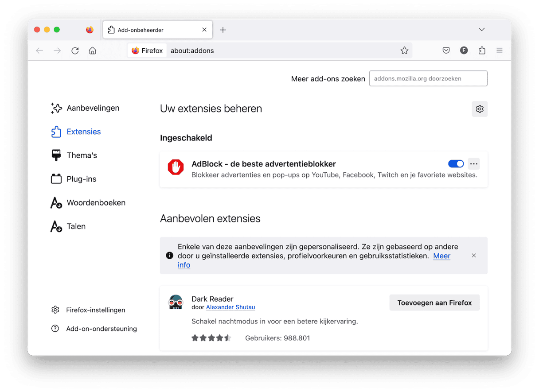Screen dimensions: 539x392
Task: Open Firefox account icon
Action: pyautogui.click(x=464, y=50)
